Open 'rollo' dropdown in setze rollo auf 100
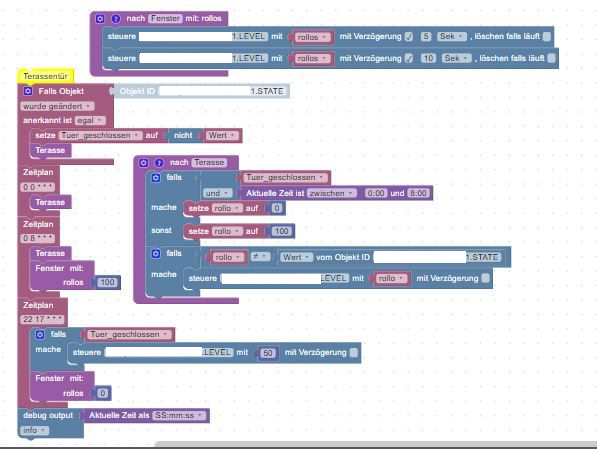The height and width of the screenshot is (449, 597). pos(227,231)
